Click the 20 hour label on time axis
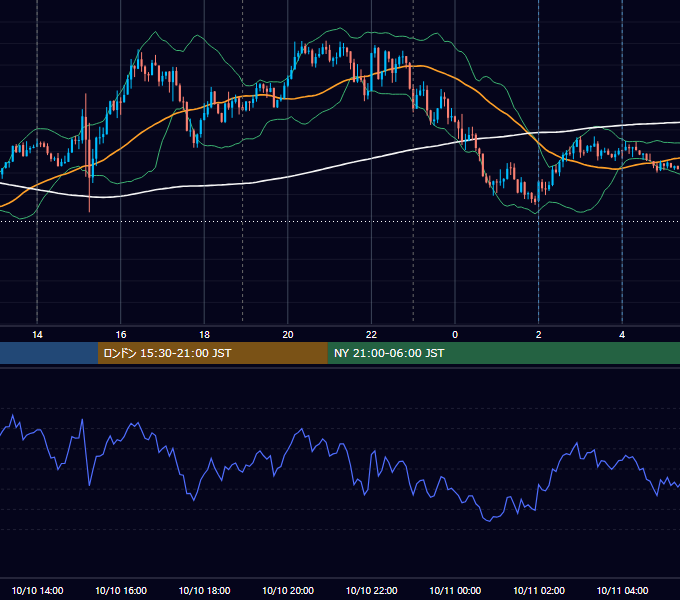 [x=288, y=335]
